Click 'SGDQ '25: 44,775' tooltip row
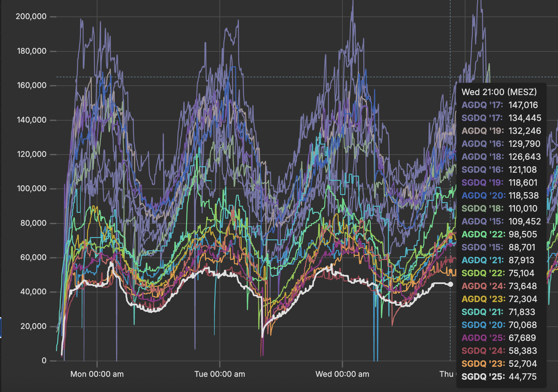 coord(499,377)
